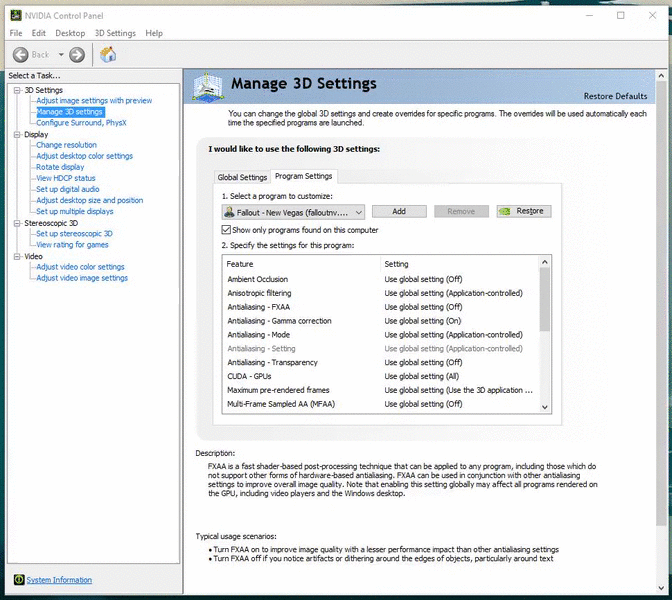The height and width of the screenshot is (600, 672).
Task: Click the settings list scroll-up arrow
Action: coord(545,262)
